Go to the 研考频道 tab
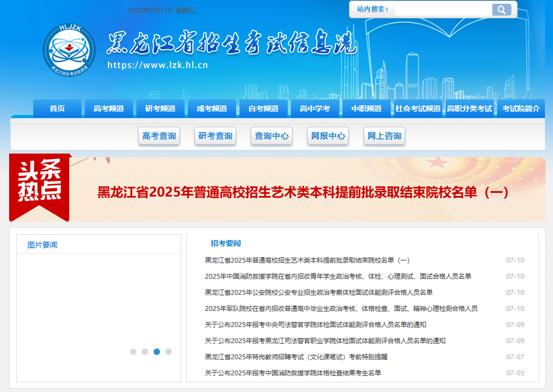The height and width of the screenshot is (392, 553). tap(160, 108)
